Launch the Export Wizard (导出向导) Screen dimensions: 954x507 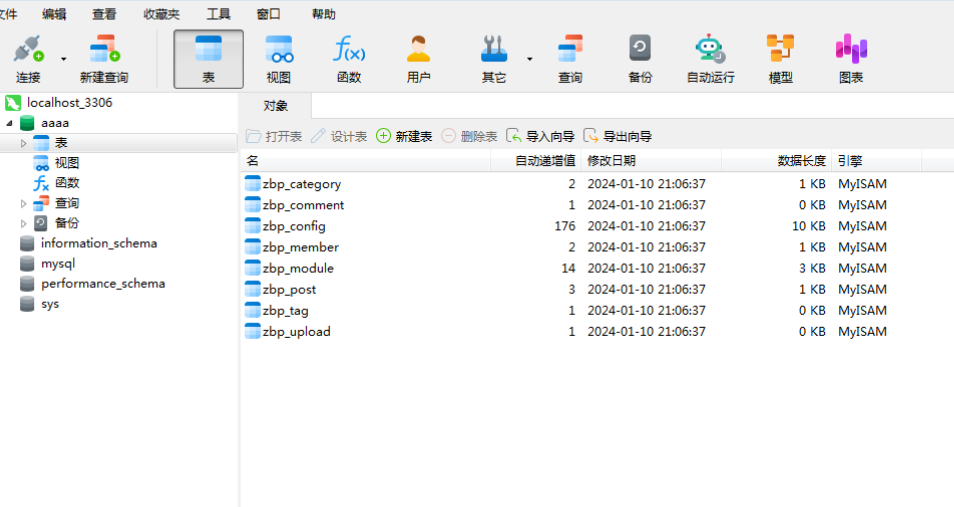click(618, 136)
